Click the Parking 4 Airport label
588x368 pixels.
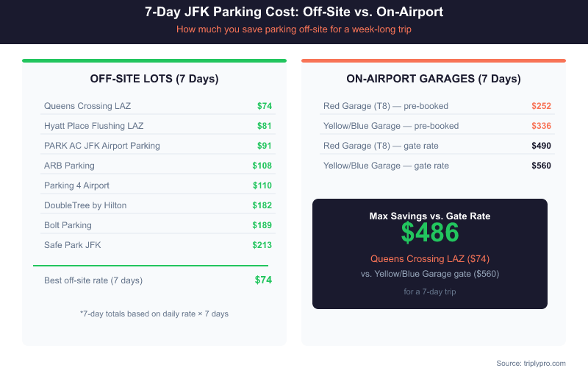76,185
